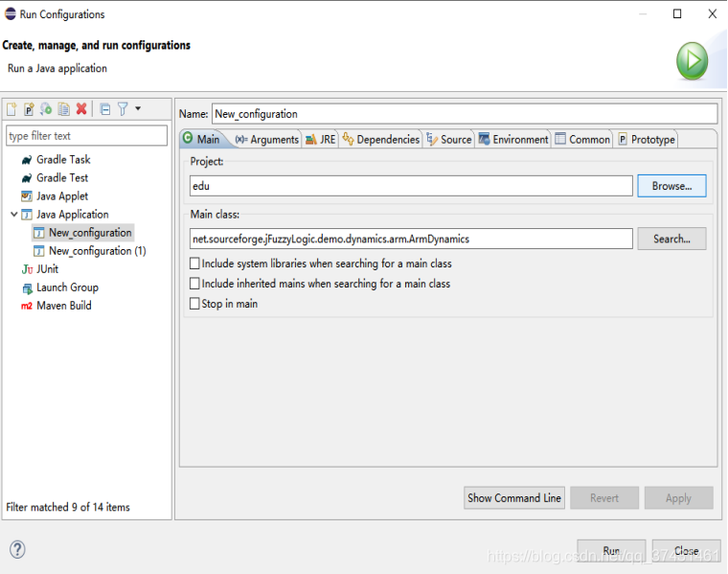Screen dimensions: 728x574
Task: Click into the Main class field
Action: [x=411, y=239]
